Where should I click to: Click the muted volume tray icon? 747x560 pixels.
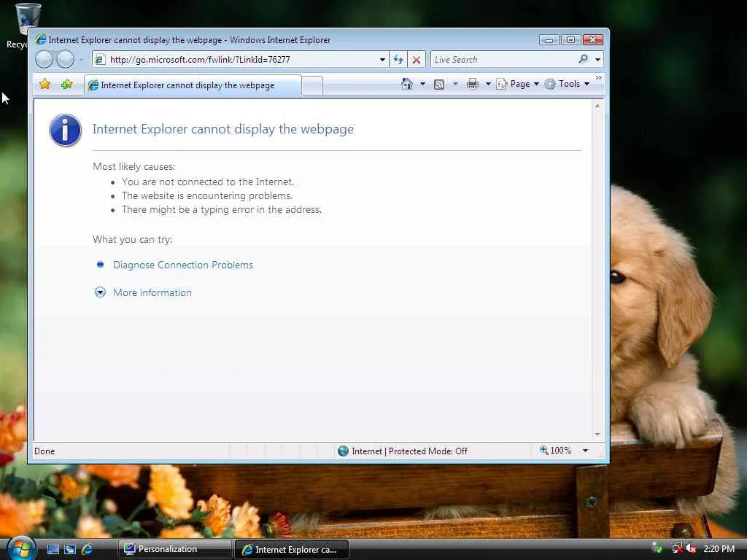[692, 548]
